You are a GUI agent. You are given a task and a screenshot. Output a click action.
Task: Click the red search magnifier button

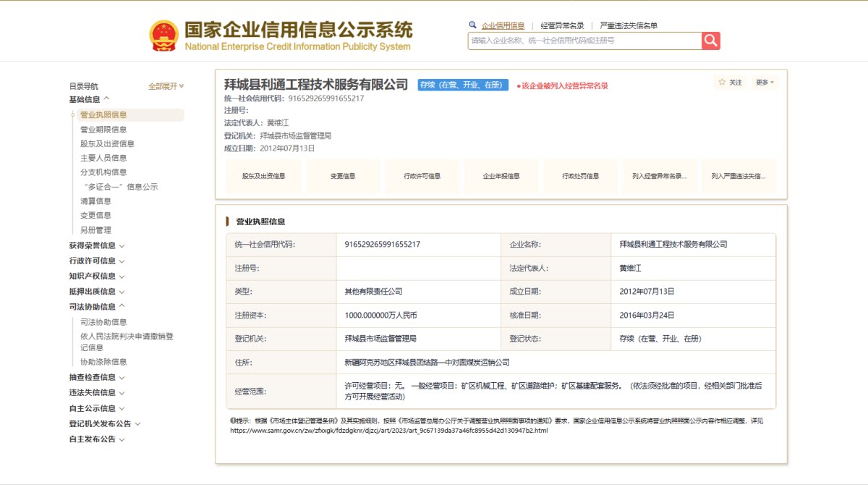click(711, 41)
